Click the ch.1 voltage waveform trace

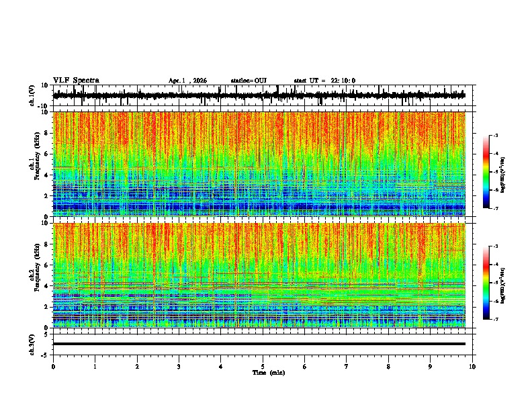tap(259, 95)
